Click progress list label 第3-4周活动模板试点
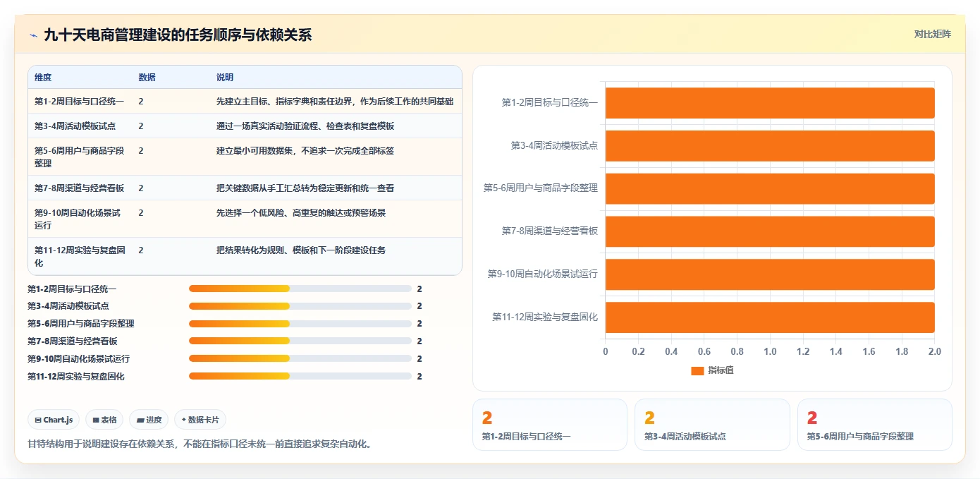The width and height of the screenshot is (980, 479). 68,306
